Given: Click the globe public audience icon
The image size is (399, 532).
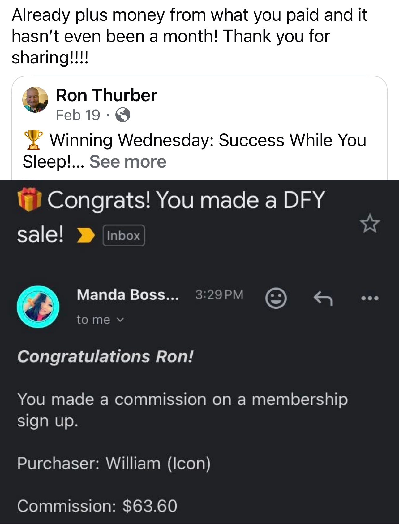Looking at the screenshot, I should click(123, 115).
